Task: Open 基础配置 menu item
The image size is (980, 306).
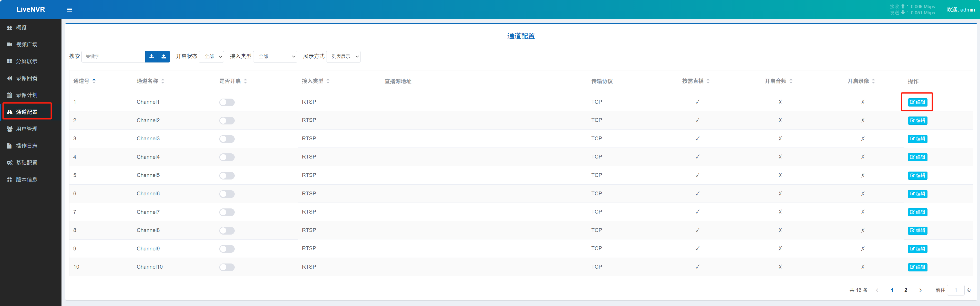Action: (30, 163)
